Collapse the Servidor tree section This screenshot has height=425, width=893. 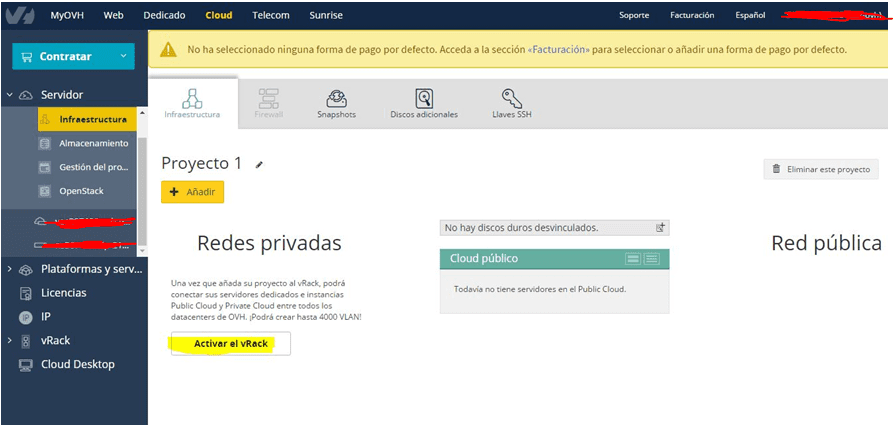click(x=10, y=95)
